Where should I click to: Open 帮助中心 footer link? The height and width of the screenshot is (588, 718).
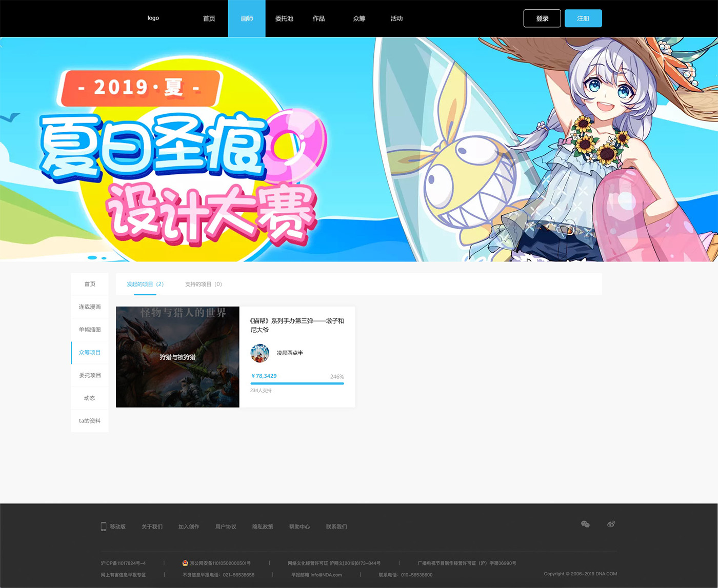click(x=300, y=526)
